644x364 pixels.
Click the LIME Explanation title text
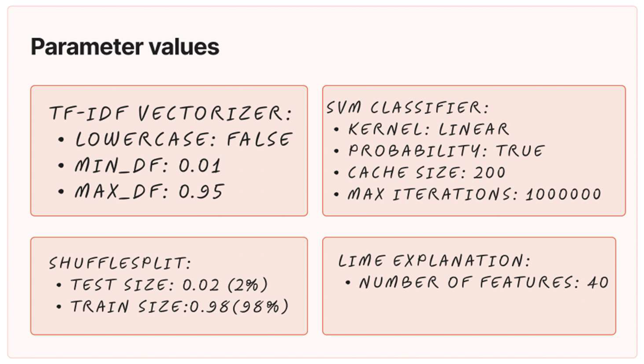[434, 261]
